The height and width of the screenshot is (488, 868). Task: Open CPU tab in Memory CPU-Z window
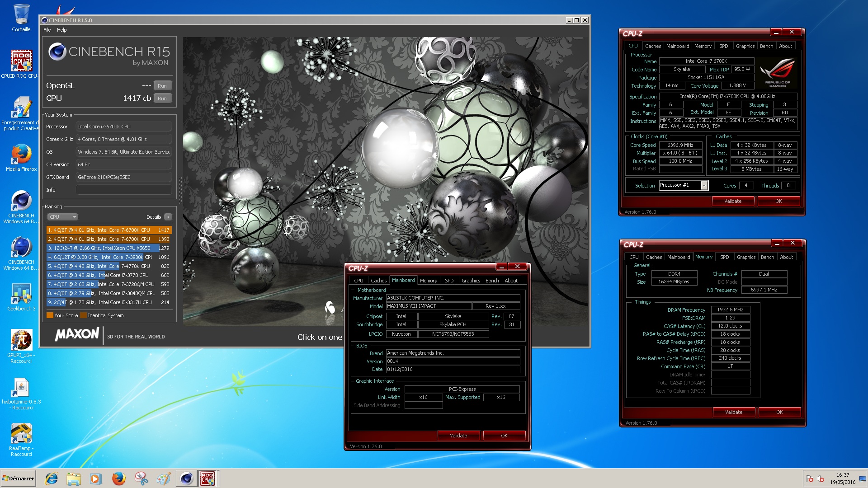pyautogui.click(x=634, y=257)
